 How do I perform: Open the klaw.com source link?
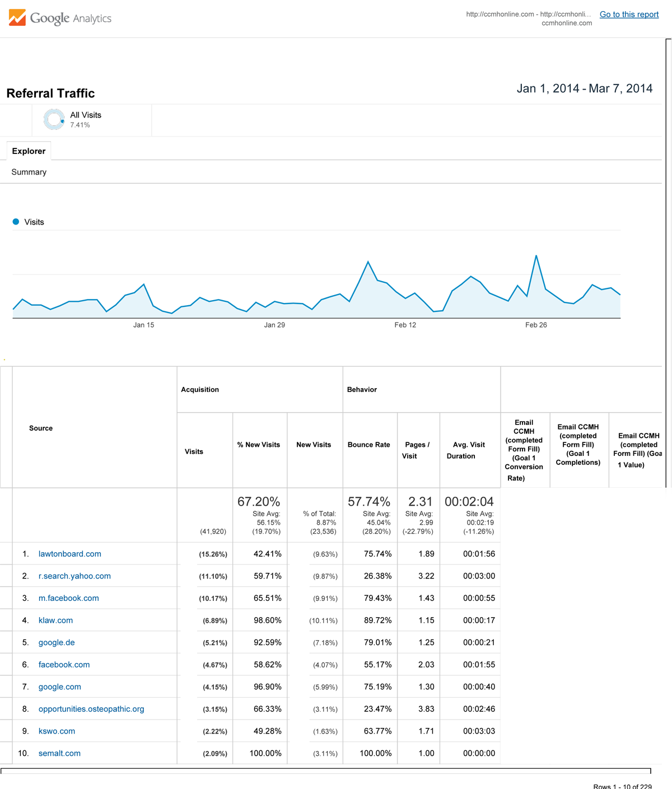point(55,620)
